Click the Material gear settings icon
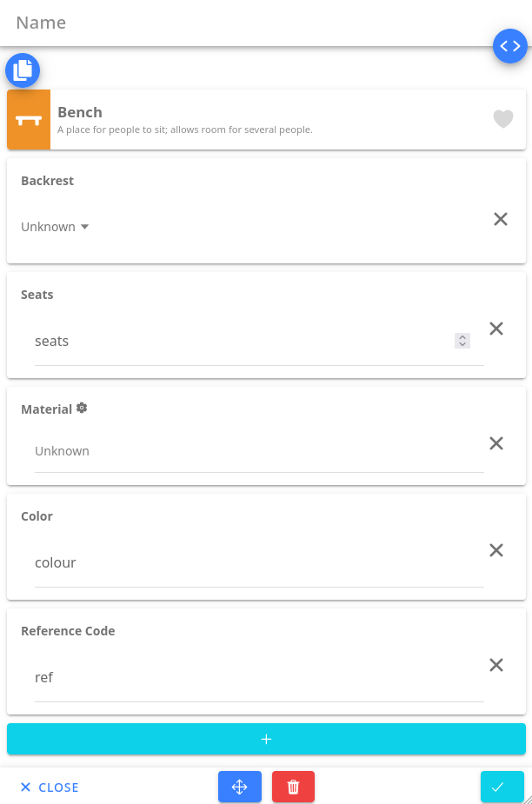Screen dimensions: 532x804 point(82,408)
